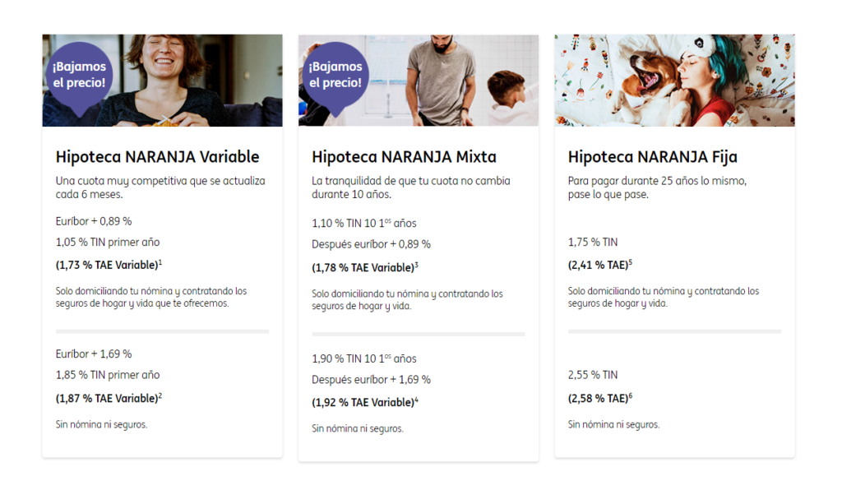
Task: Open footnote 3 beside 1,78 % TAE Variable
Action: 417,265
